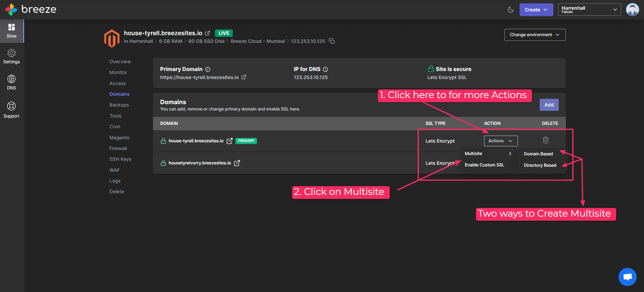Image resolution: width=644 pixels, height=292 pixels.
Task: Open the Delete section
Action: tap(117, 192)
